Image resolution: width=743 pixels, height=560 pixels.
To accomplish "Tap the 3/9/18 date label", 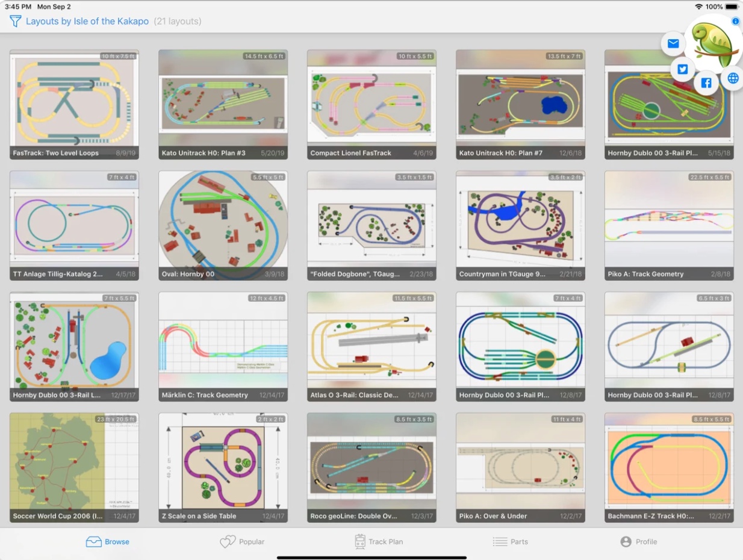I will (x=274, y=274).
